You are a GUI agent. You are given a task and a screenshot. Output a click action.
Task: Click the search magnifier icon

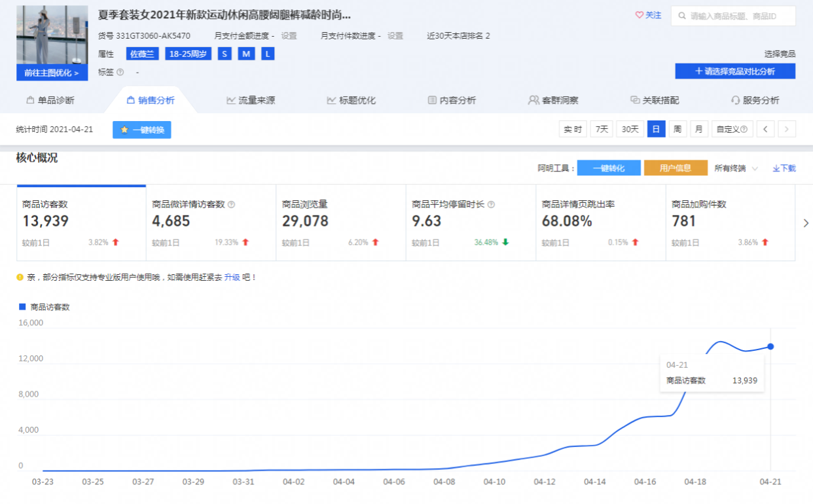tap(682, 16)
